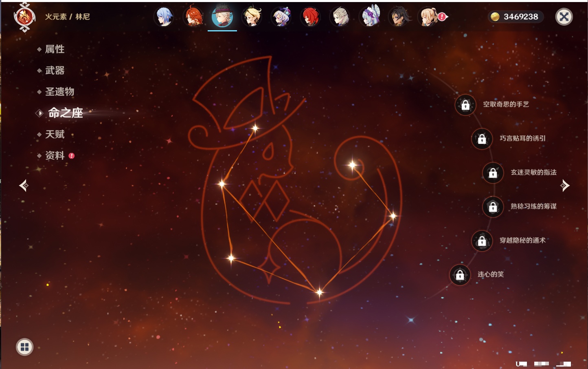Viewport: 588px width, 369px height.
Task: Open the locked 穿越隐秘的通术 constellation icon
Action: tap(482, 241)
